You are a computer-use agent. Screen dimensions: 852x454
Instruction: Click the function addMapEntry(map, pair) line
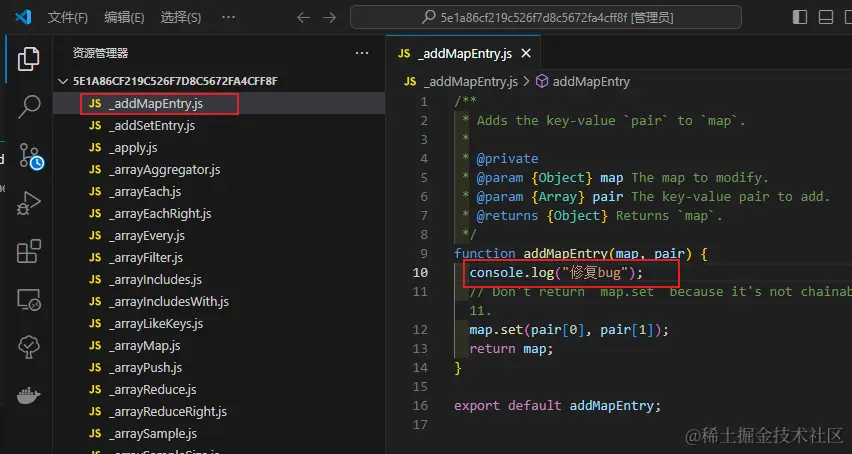tap(581, 253)
